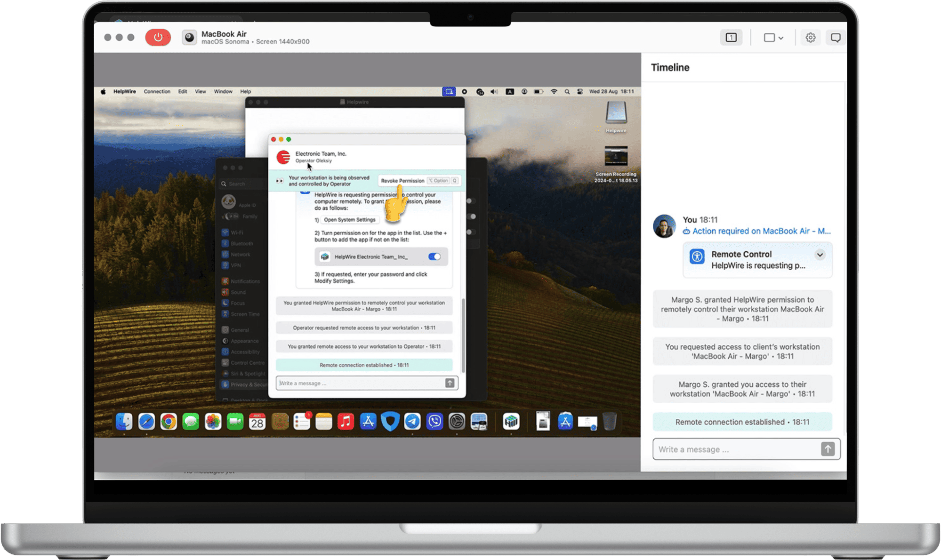Viewport: 941px width, 560px height.
Task: Click the red disconnect power button
Action: point(158,37)
